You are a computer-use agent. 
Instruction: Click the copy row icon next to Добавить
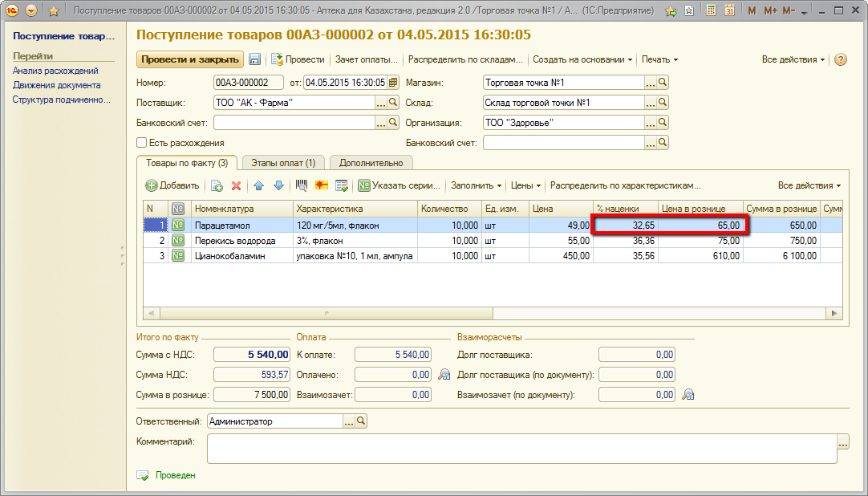[217, 185]
